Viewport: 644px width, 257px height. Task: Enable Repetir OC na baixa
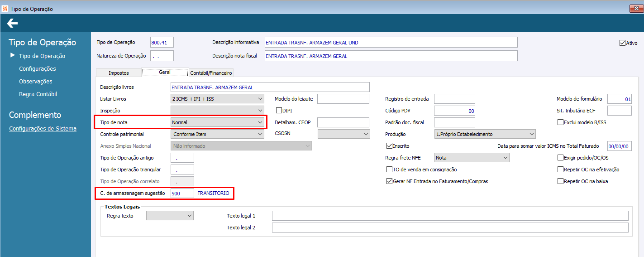[560, 181]
